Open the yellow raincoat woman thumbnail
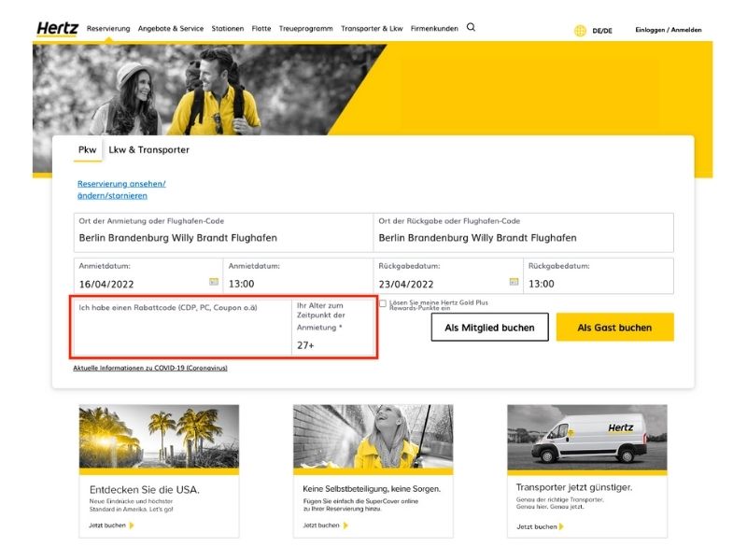This screenshot has width=747, height=560. (x=373, y=437)
